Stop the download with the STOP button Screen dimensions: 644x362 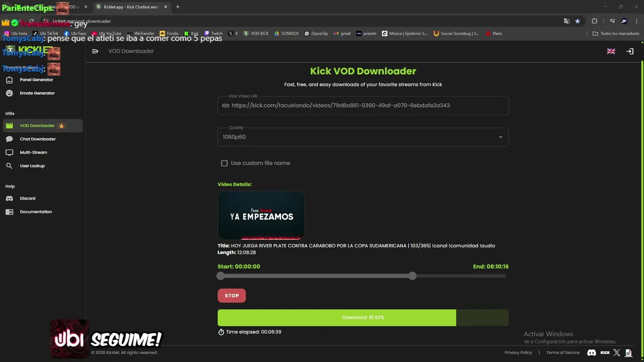coord(231,296)
